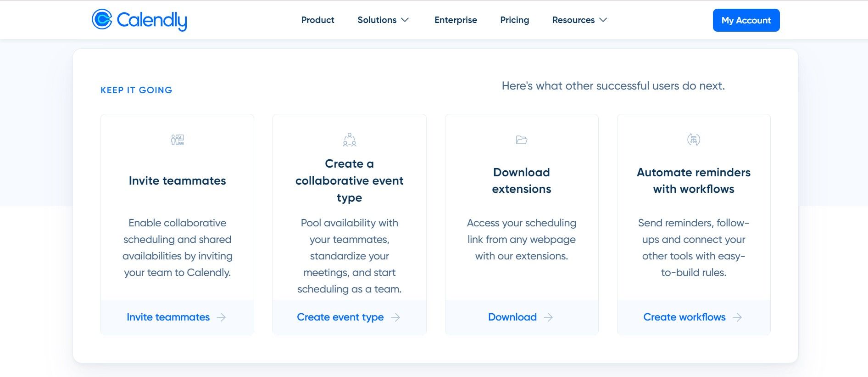Image resolution: width=868 pixels, height=377 pixels.
Task: Click the arrow beside Create event type
Action: pyautogui.click(x=395, y=317)
